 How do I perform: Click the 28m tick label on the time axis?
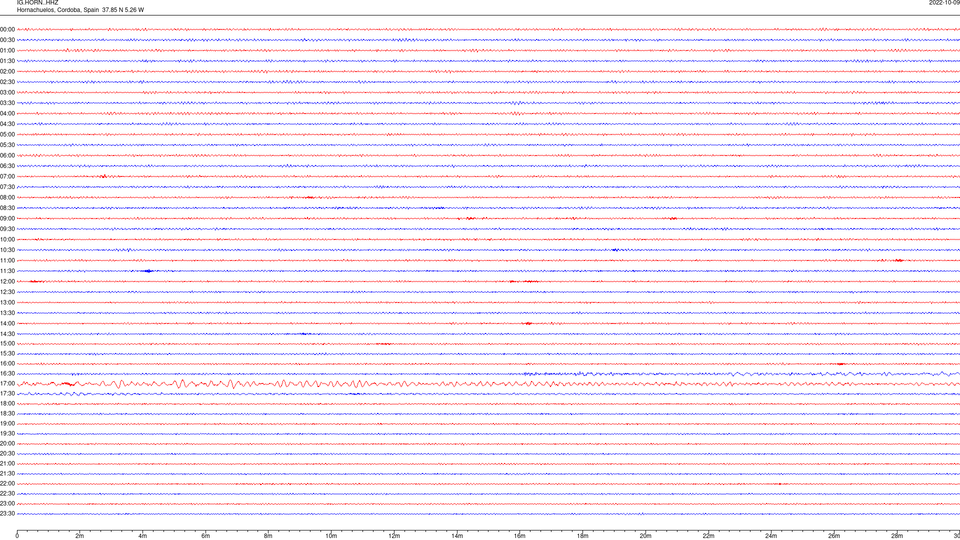(897, 536)
